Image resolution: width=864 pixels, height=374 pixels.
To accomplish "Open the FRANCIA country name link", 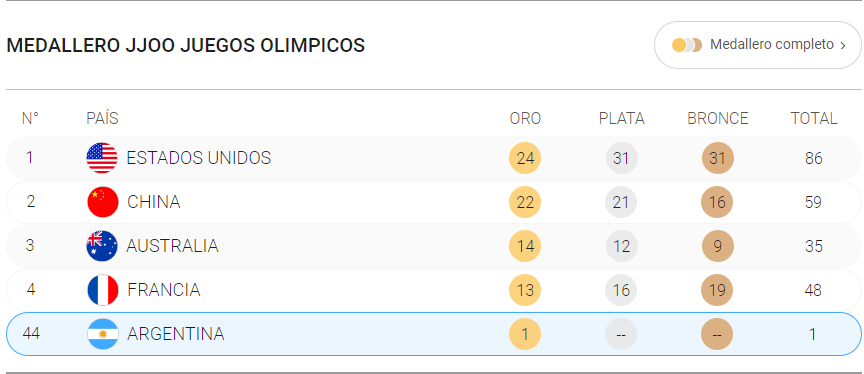I will [164, 290].
